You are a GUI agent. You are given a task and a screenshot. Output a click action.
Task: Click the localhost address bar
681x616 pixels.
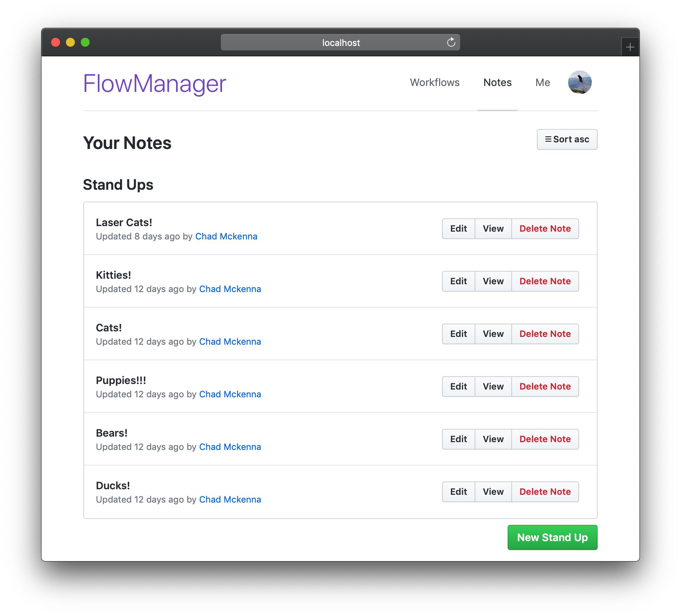click(x=340, y=42)
